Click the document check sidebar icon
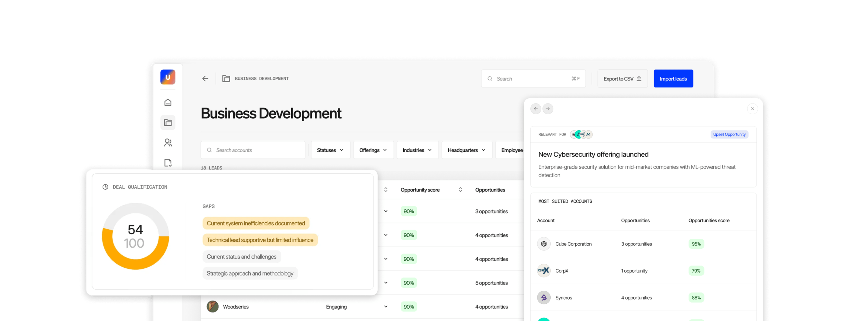The height and width of the screenshot is (321, 868). [x=168, y=163]
